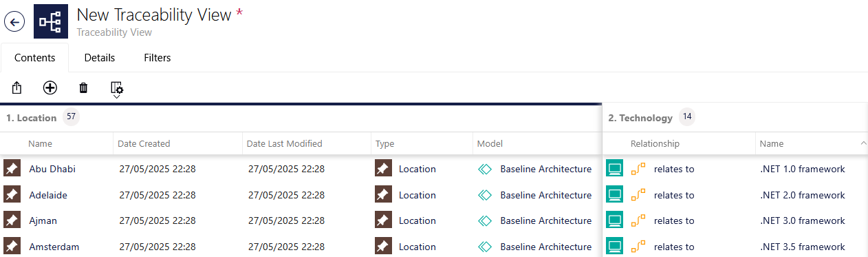Toggle sort arrow in Technology Name header
The width and height of the screenshot is (868, 257).
coord(863,143)
